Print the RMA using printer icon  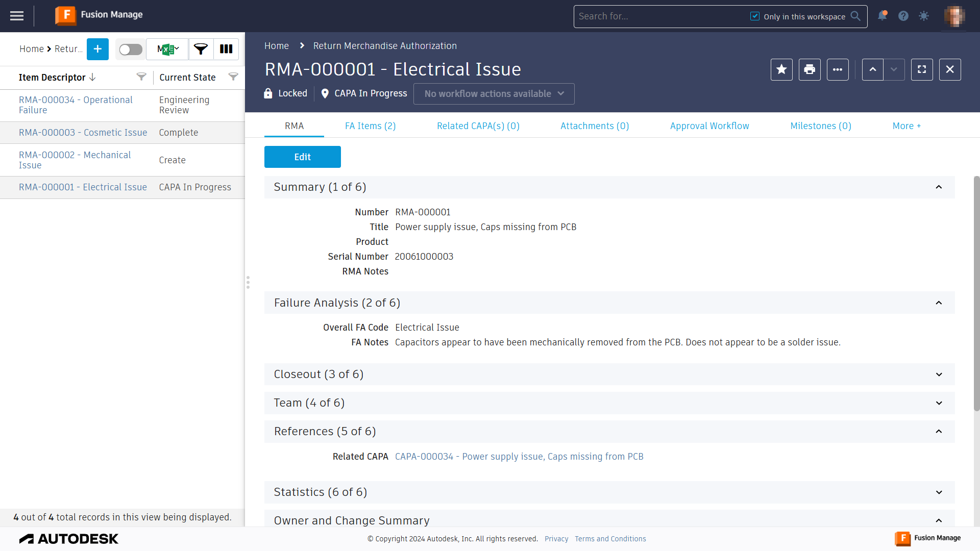(x=810, y=69)
